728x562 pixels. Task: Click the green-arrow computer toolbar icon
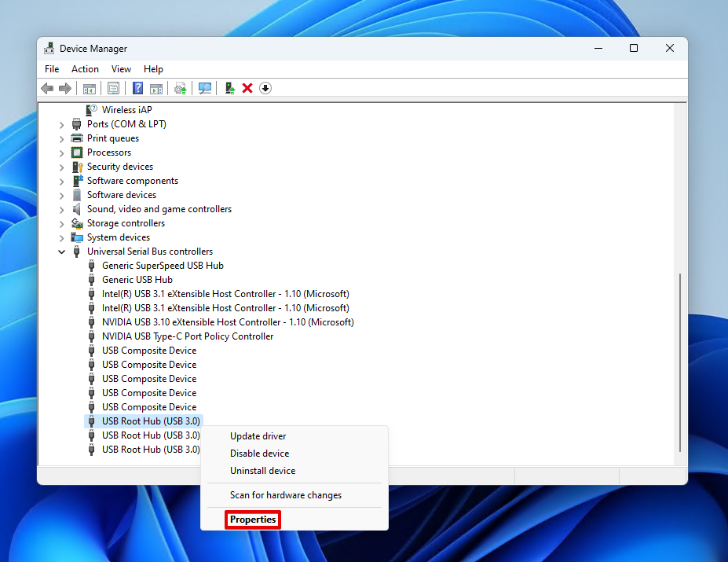click(230, 88)
